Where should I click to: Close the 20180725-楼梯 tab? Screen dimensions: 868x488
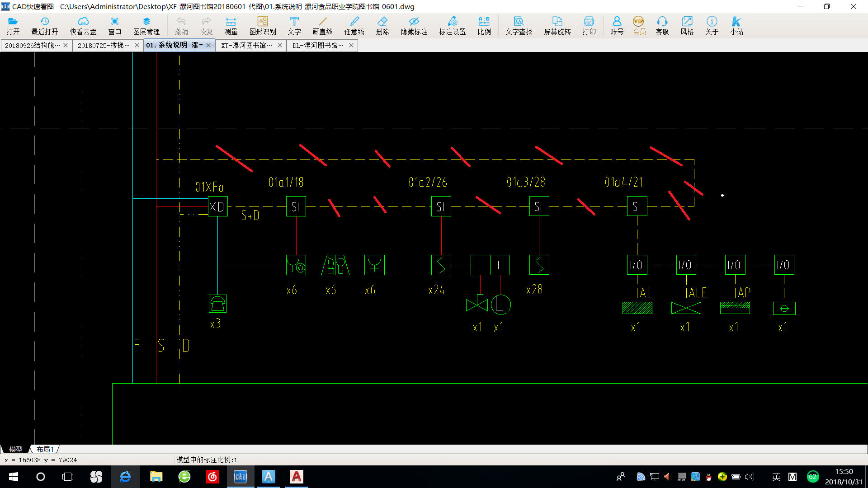137,45
